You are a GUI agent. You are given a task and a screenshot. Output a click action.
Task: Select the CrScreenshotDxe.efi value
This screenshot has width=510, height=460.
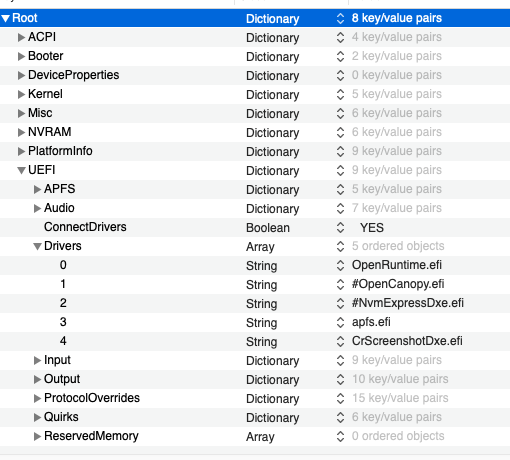[x=407, y=341]
